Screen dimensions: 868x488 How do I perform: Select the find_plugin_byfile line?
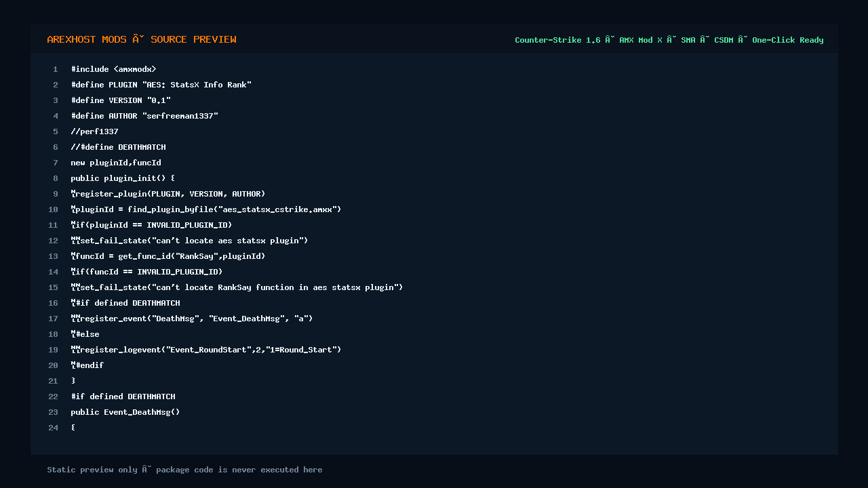click(206, 209)
